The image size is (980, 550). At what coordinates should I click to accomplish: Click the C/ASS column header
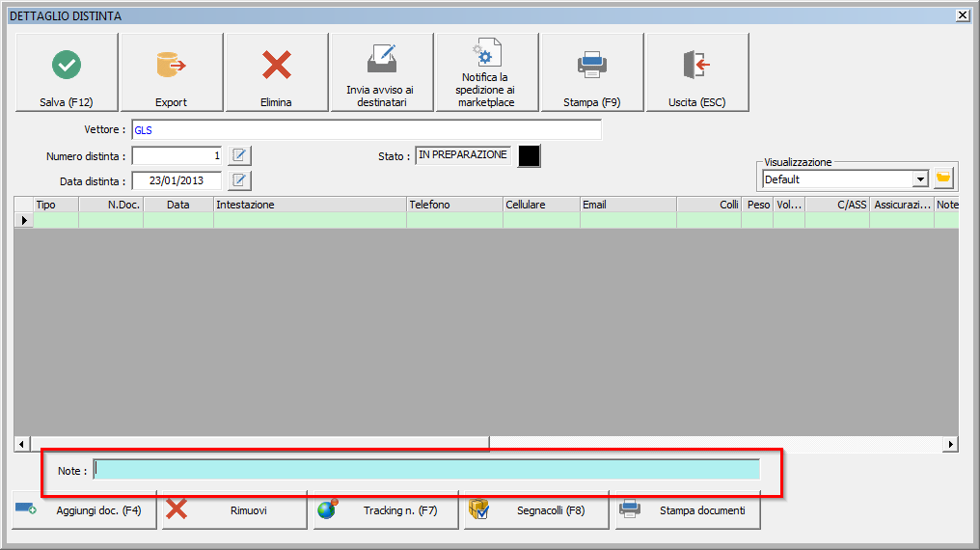[837, 205]
